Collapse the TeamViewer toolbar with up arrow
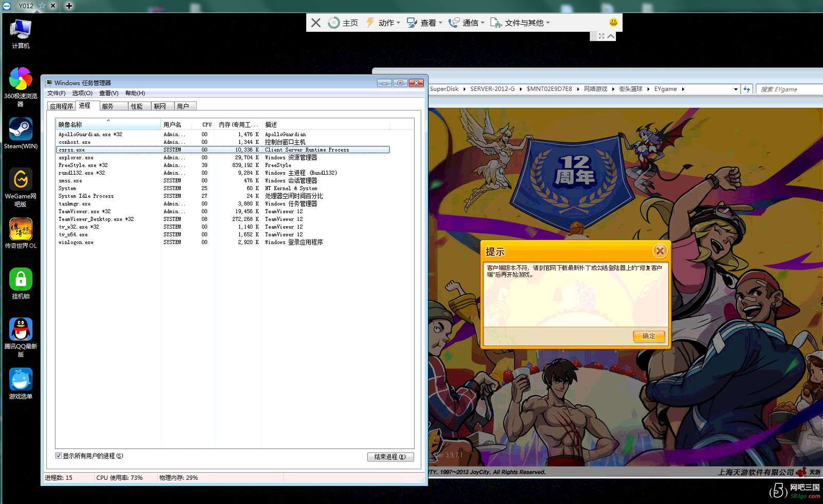Screen dimensions: 823x504 click(611, 36)
